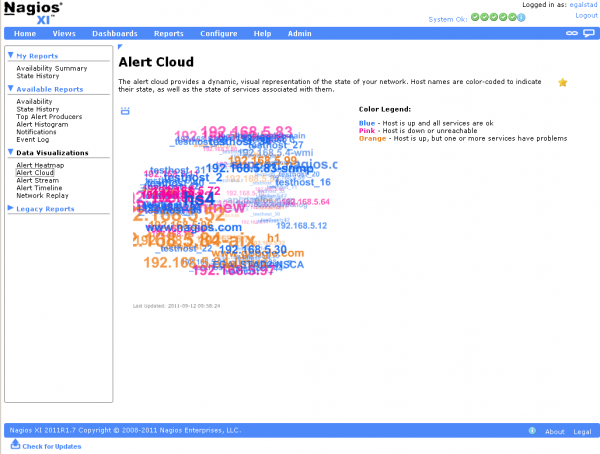Click the info icon beside About in footer
The image size is (600, 454).
(x=532, y=431)
